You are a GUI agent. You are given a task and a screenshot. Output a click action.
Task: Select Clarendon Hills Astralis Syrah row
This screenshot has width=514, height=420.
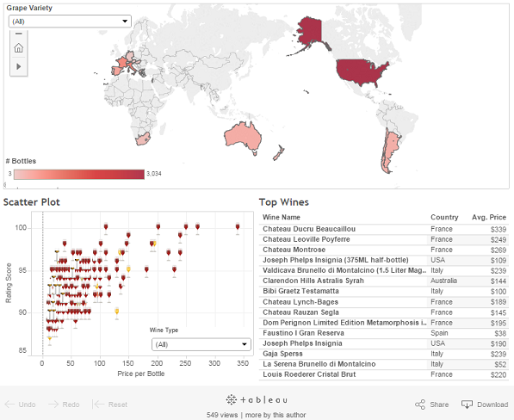[384, 281]
